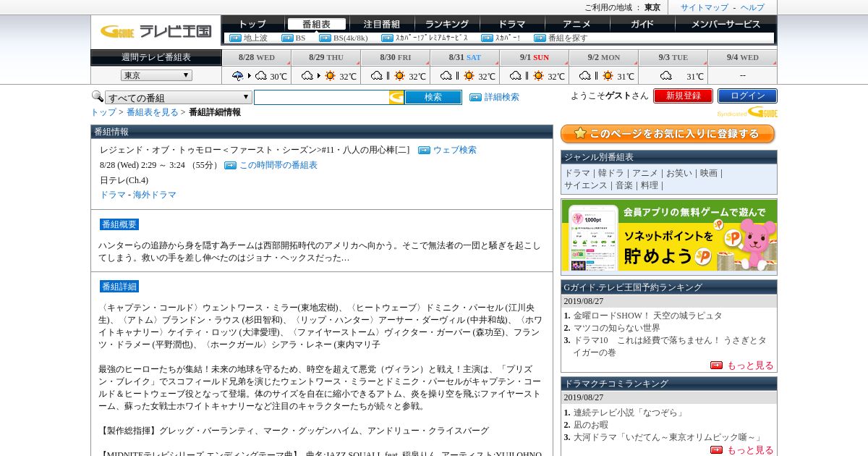Click the red arrow icon in ドラマクチコミ もっと見る
The width and height of the screenshot is (868, 456).
pos(716,450)
